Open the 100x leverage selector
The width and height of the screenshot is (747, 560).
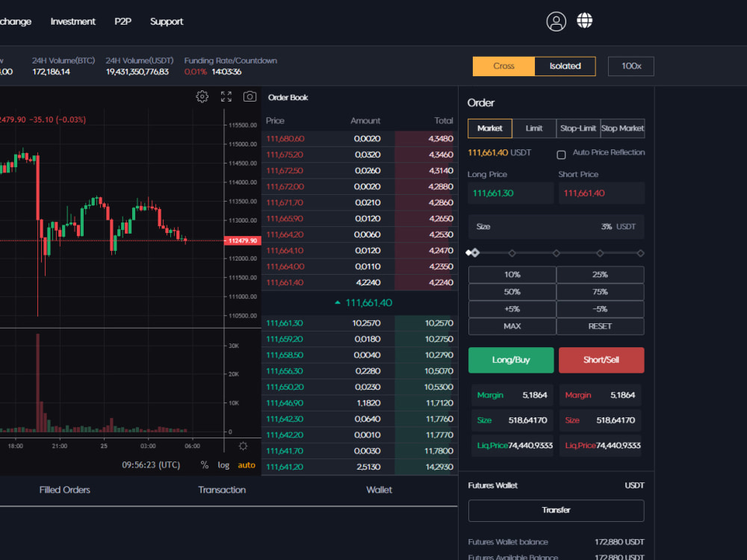click(631, 66)
